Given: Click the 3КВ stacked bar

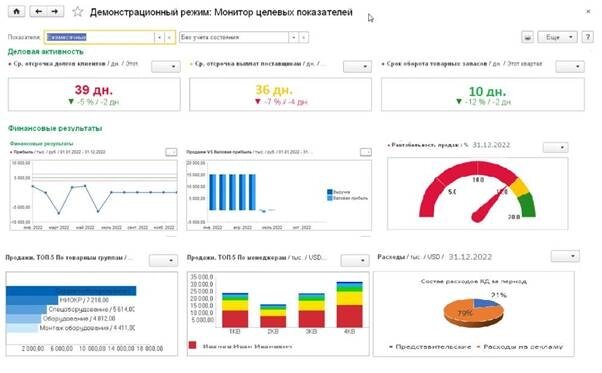Looking at the screenshot, I should click(311, 310).
